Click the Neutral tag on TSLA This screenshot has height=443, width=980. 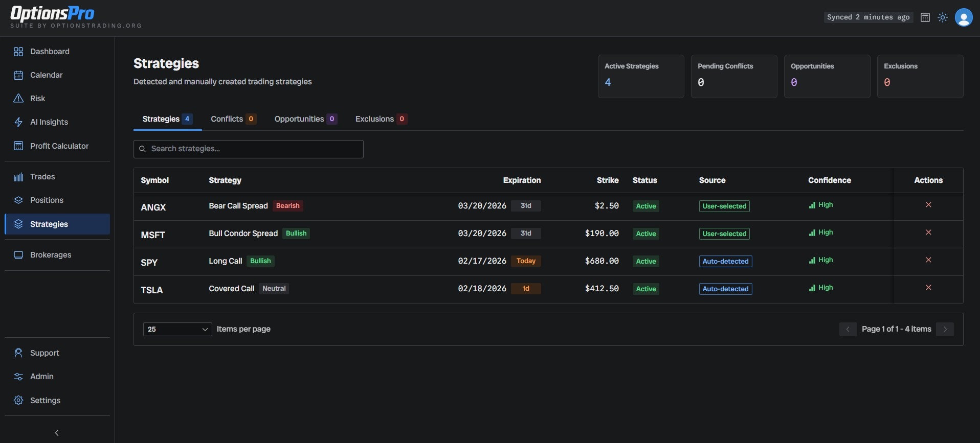point(274,289)
